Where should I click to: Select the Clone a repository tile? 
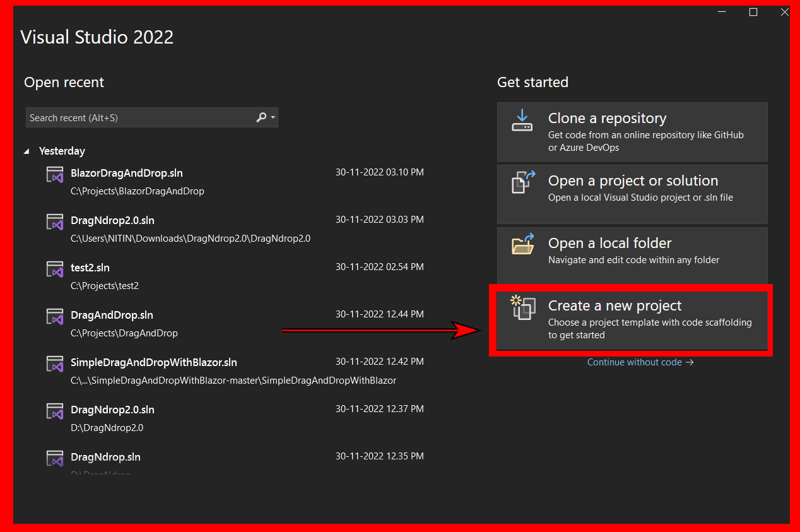[632, 132]
